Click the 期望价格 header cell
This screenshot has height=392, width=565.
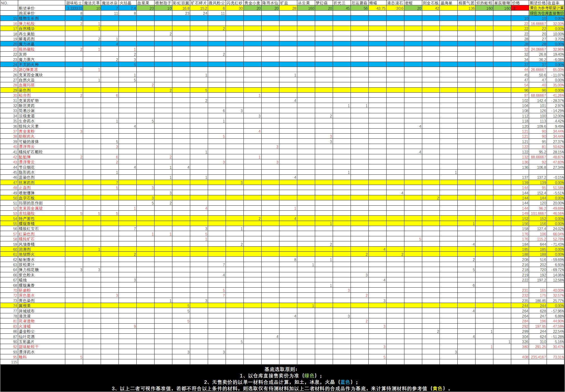(x=538, y=3)
